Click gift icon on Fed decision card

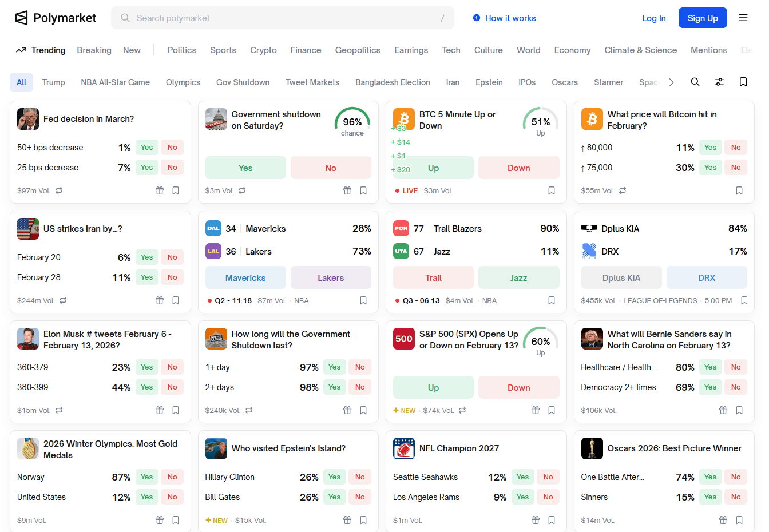160,190
